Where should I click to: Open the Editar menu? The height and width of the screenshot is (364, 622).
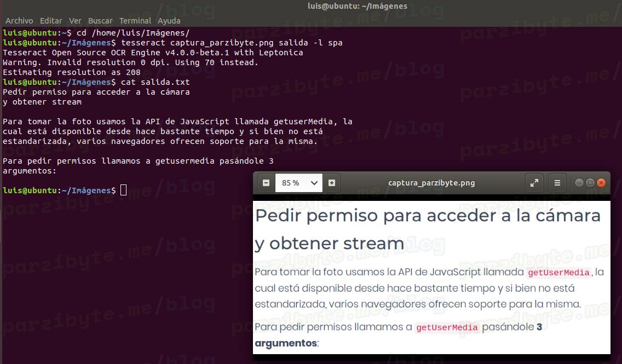tap(51, 21)
